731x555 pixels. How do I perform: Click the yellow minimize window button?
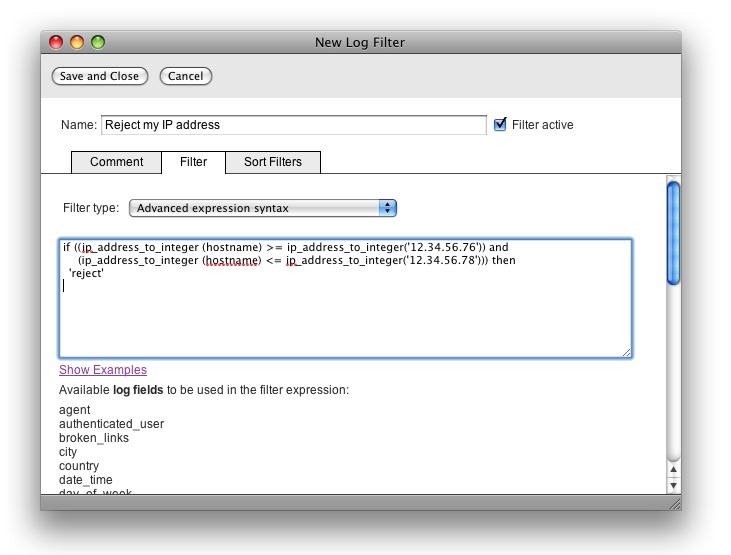[x=77, y=42]
